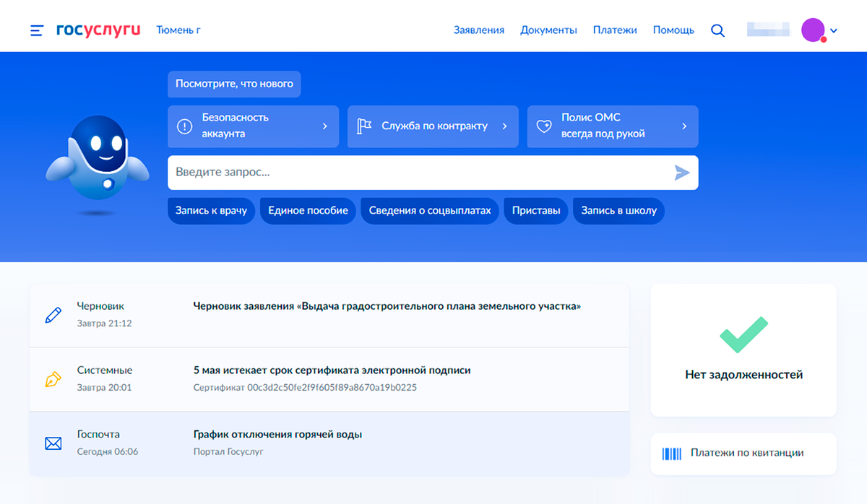Open the Помощь menu item
This screenshot has width=867, height=504.
point(673,30)
